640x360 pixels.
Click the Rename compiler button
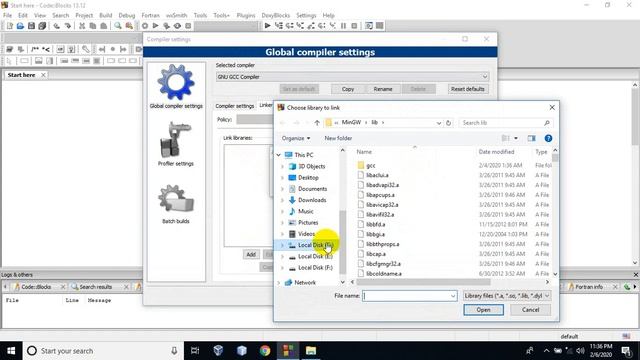point(383,89)
